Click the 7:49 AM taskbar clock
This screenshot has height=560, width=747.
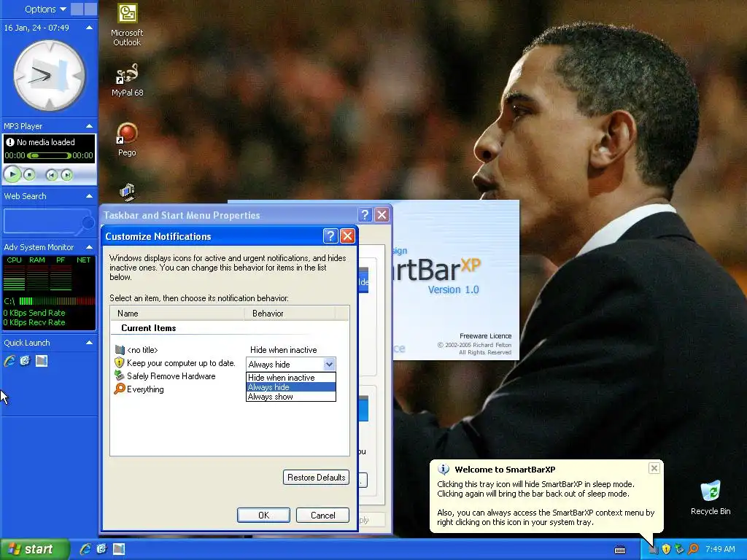point(720,549)
